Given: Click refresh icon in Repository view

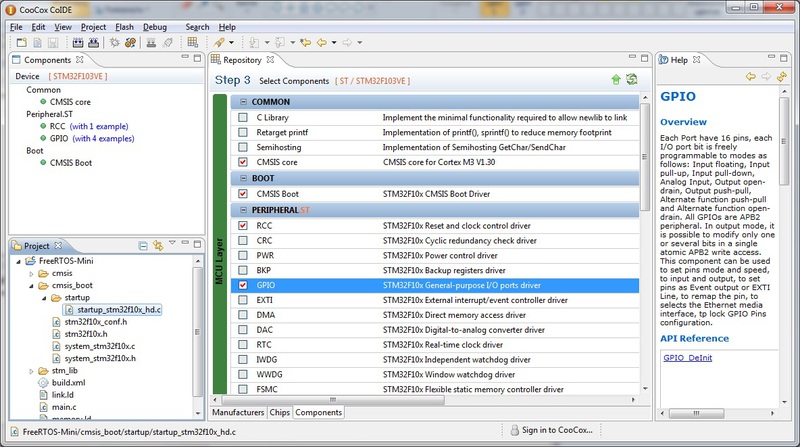Looking at the screenshot, I should pos(632,79).
